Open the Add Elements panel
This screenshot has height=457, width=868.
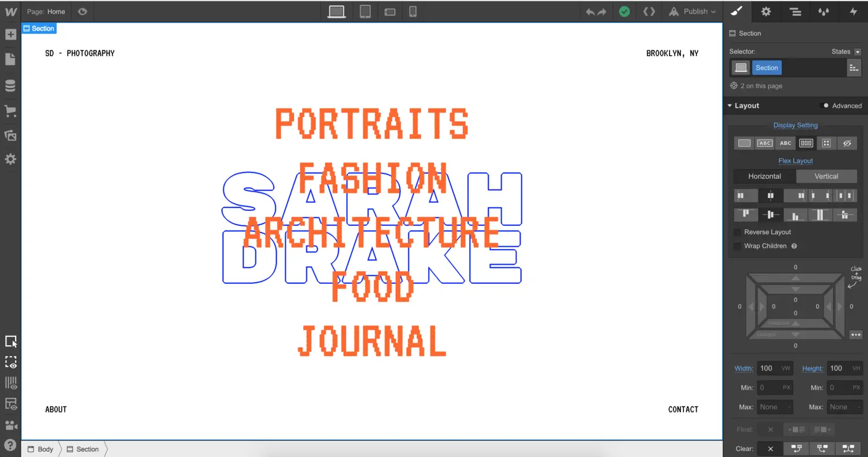tap(10, 34)
